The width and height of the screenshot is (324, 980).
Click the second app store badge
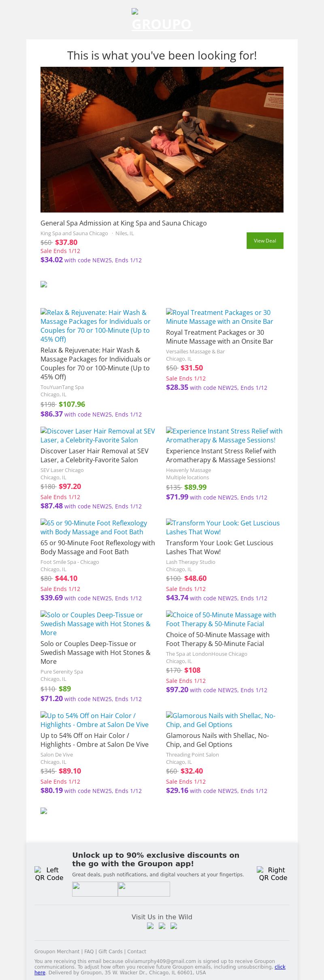point(144,889)
